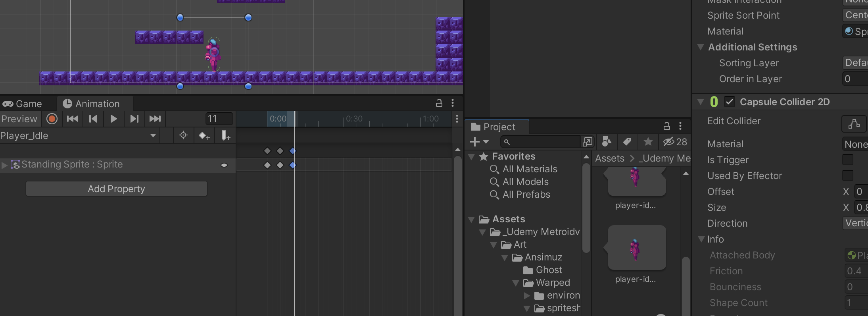Switch to the Game tab
This screenshot has width=868, height=316.
[23, 104]
